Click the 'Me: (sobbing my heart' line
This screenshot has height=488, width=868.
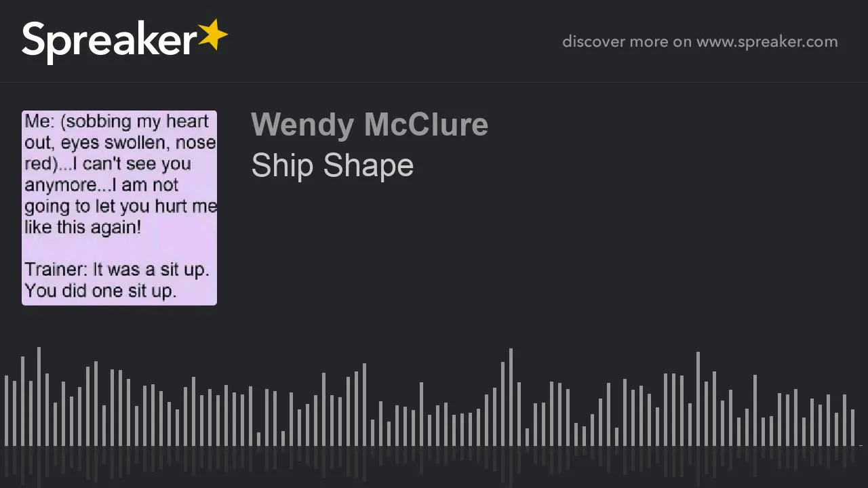coord(117,121)
